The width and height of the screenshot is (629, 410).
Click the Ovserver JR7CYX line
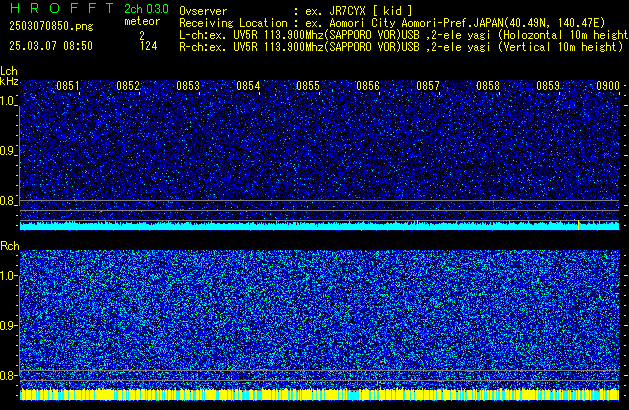(296, 11)
